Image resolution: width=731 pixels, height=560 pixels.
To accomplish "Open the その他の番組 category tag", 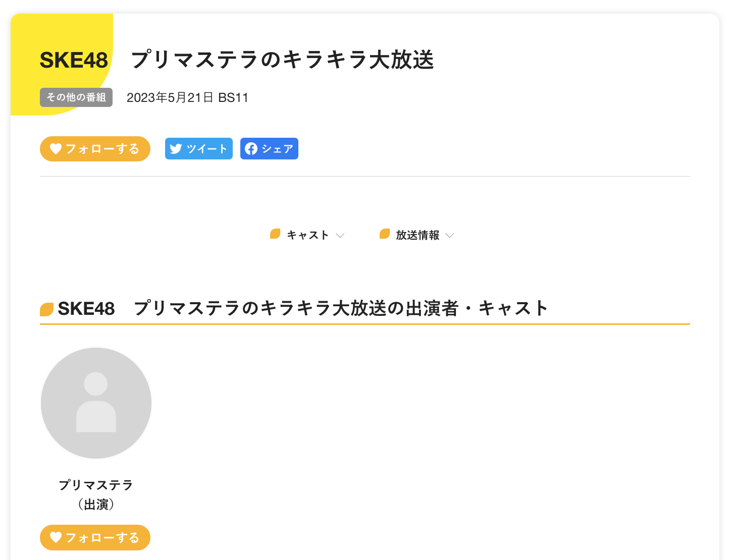I will [x=76, y=97].
